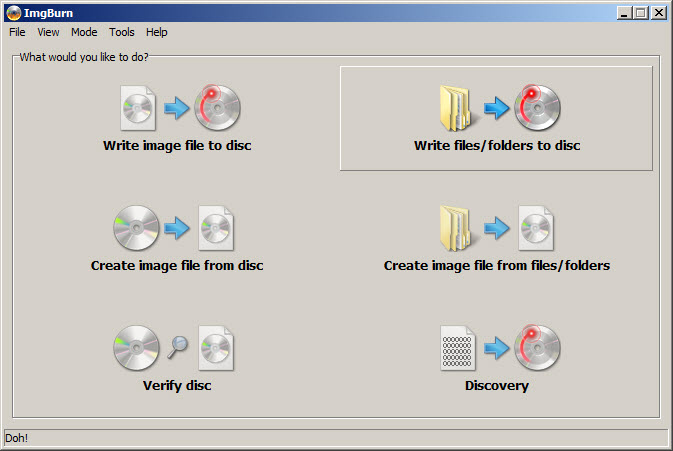Screen dimensions: 673x451
Task: Click the ImgBurn logo in title bar
Action: [14, 13]
